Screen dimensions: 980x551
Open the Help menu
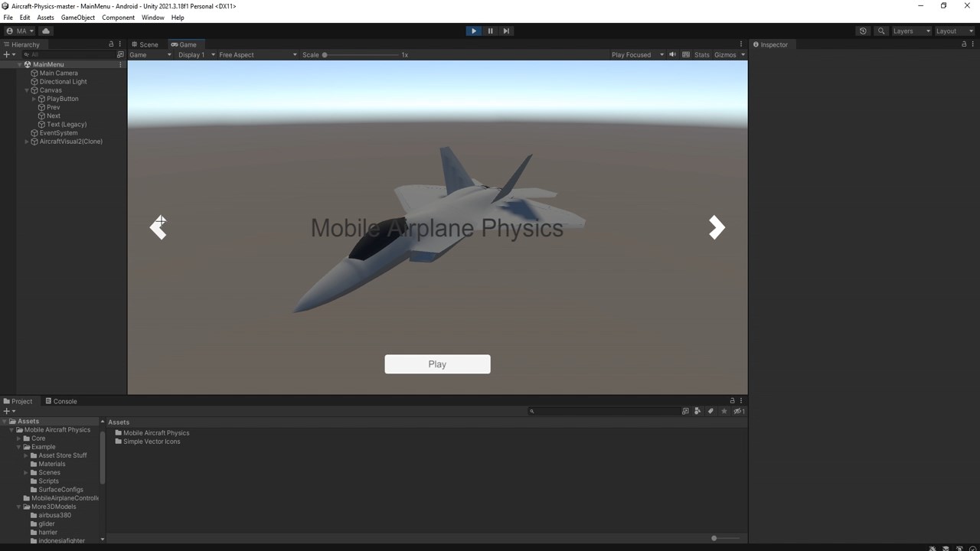pos(178,18)
